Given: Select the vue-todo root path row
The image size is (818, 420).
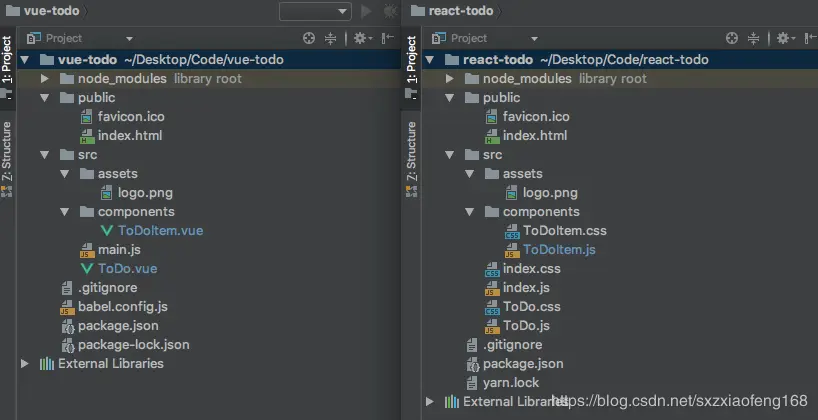Looking at the screenshot, I should pos(209,59).
